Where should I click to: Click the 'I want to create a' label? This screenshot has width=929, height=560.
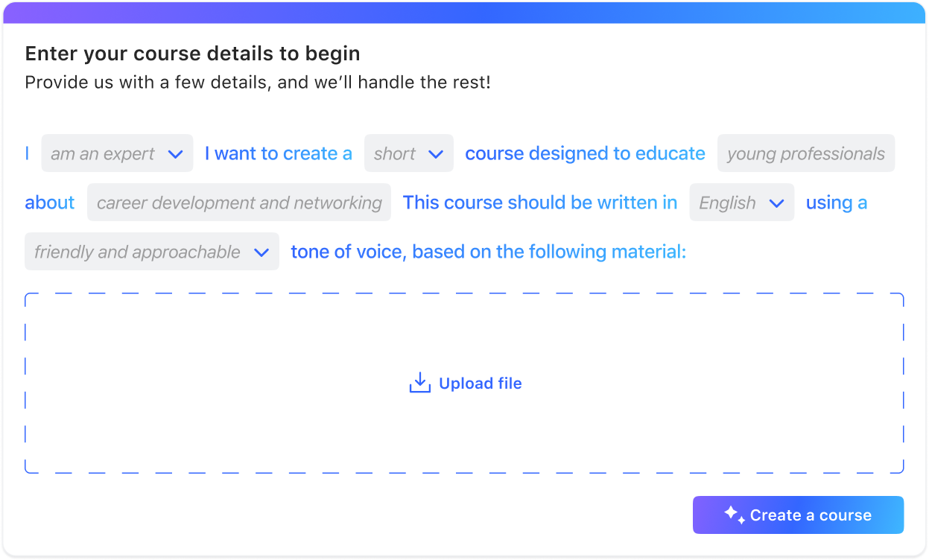point(279,153)
